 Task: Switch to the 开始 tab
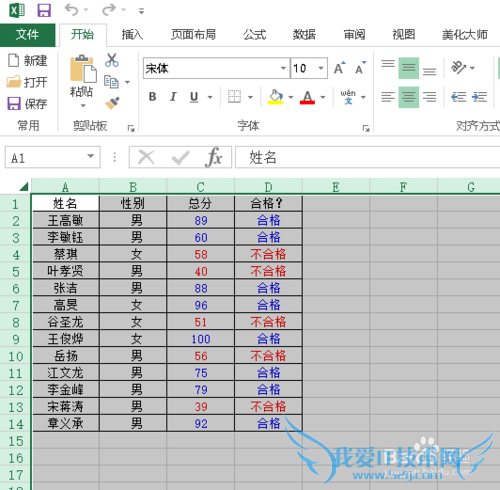83,35
